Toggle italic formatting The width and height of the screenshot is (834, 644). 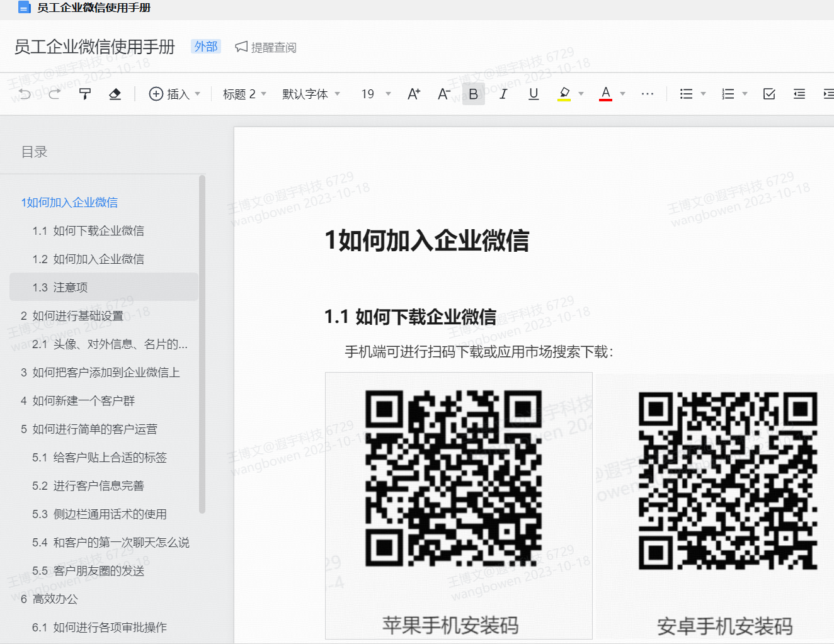pos(503,94)
